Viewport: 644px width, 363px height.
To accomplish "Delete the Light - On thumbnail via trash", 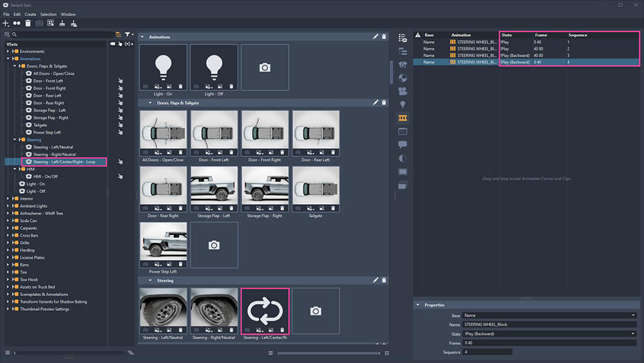I will point(180,86).
